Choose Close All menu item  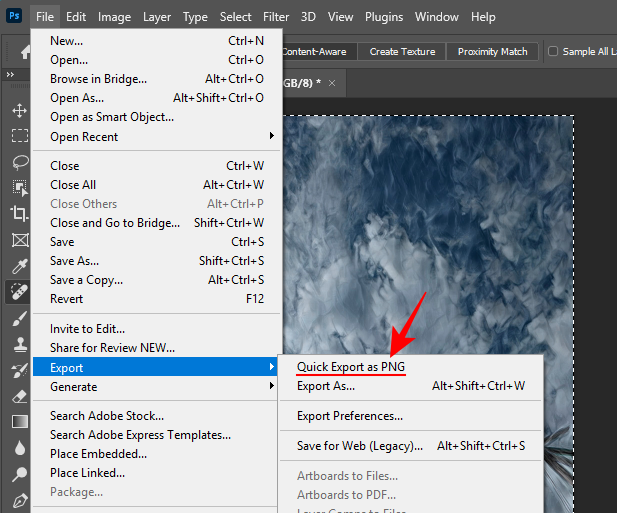[157, 185]
